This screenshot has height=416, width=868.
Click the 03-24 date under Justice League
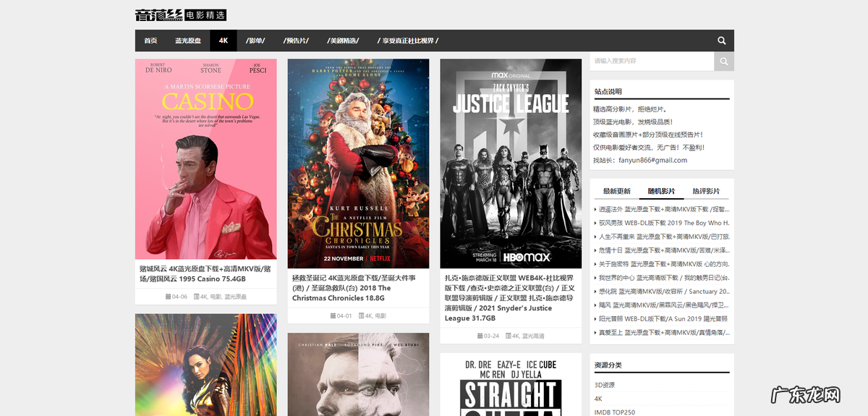point(491,336)
